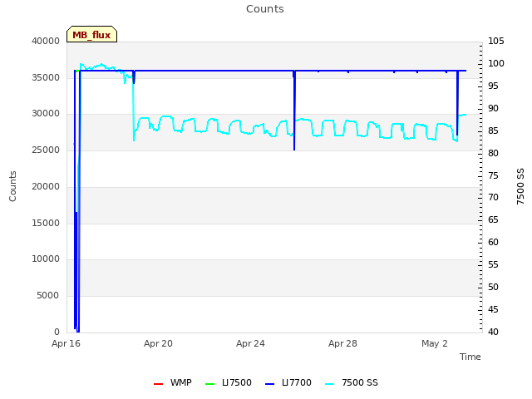Click the right axis label '7500 SS'
This screenshot has width=532, height=399.
[x=520, y=186]
